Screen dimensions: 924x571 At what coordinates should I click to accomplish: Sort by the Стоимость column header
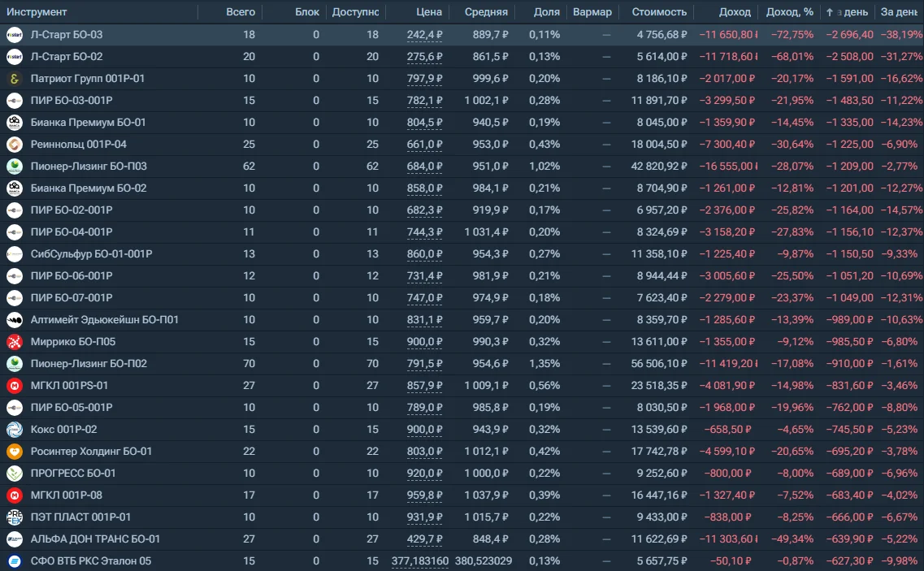point(659,12)
